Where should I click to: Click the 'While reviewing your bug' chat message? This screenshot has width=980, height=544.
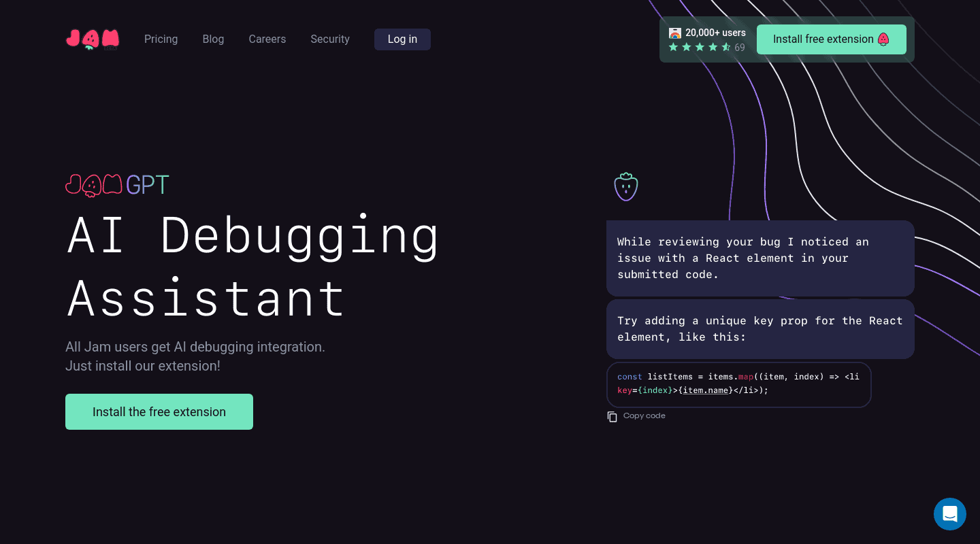pos(760,258)
